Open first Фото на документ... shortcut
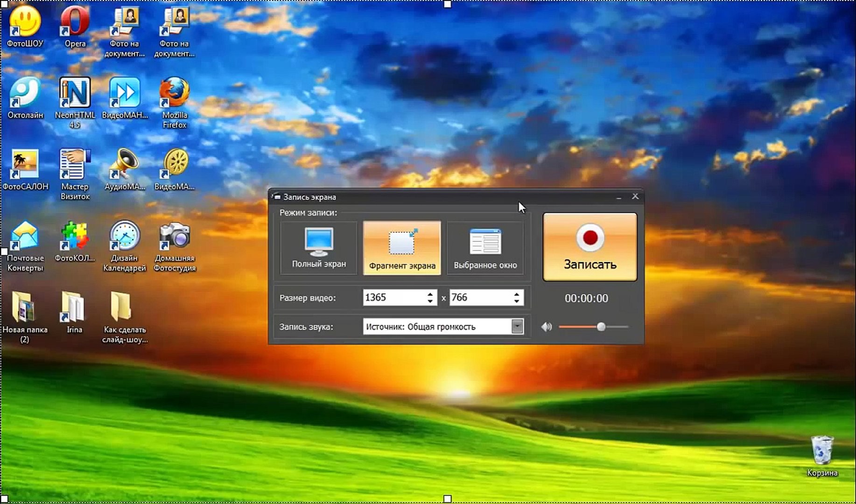The width and height of the screenshot is (856, 504). [124, 32]
